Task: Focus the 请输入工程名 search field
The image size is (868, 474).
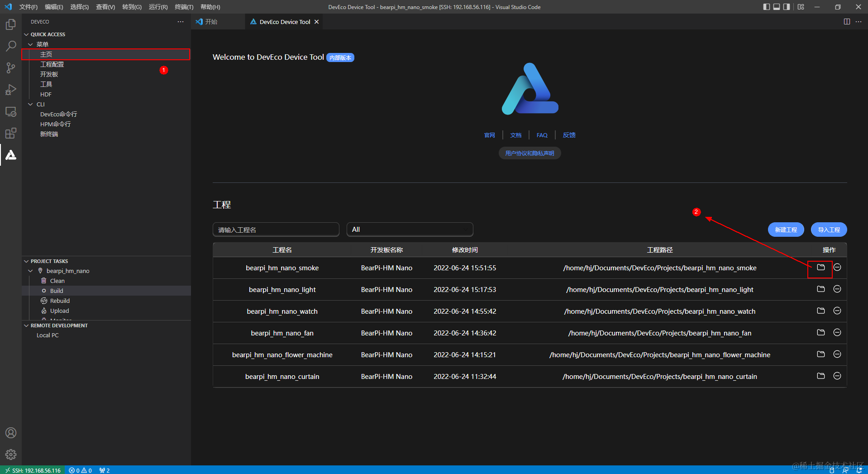Action: click(276, 230)
